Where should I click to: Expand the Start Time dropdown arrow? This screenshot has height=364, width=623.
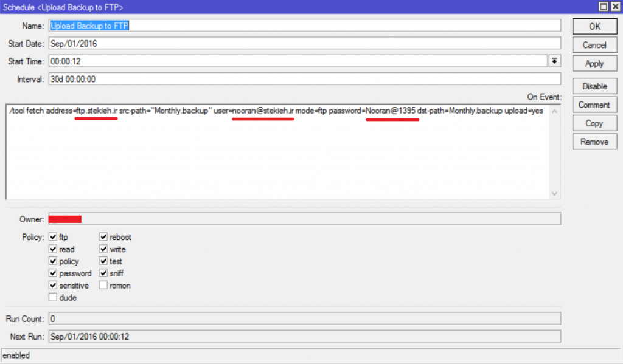click(554, 61)
